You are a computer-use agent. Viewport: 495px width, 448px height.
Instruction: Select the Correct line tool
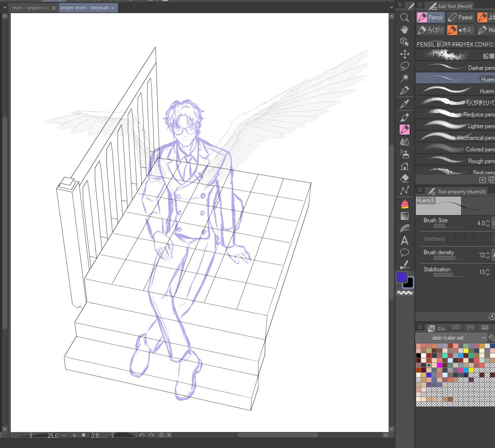pyautogui.click(x=404, y=265)
